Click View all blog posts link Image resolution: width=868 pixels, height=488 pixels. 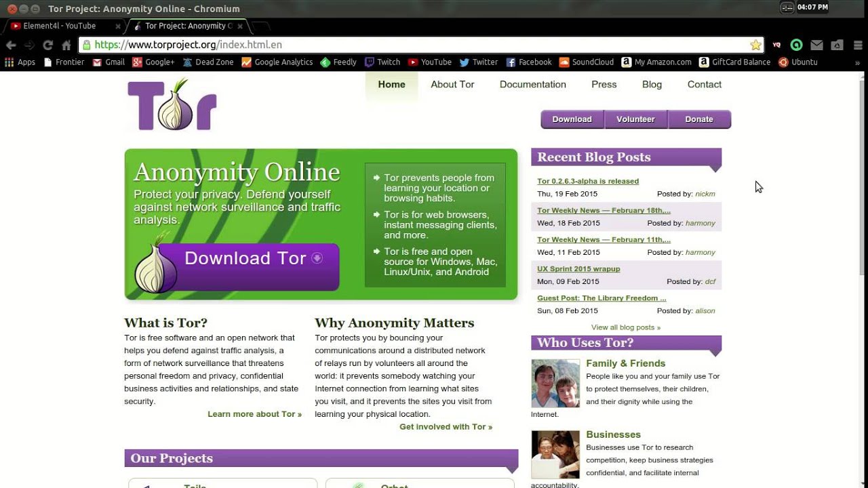(x=625, y=327)
